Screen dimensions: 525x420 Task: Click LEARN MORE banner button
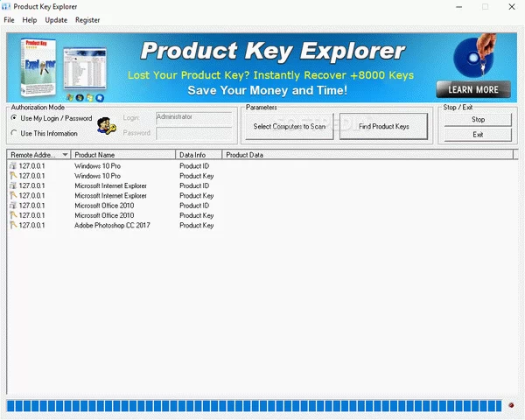[x=473, y=89]
